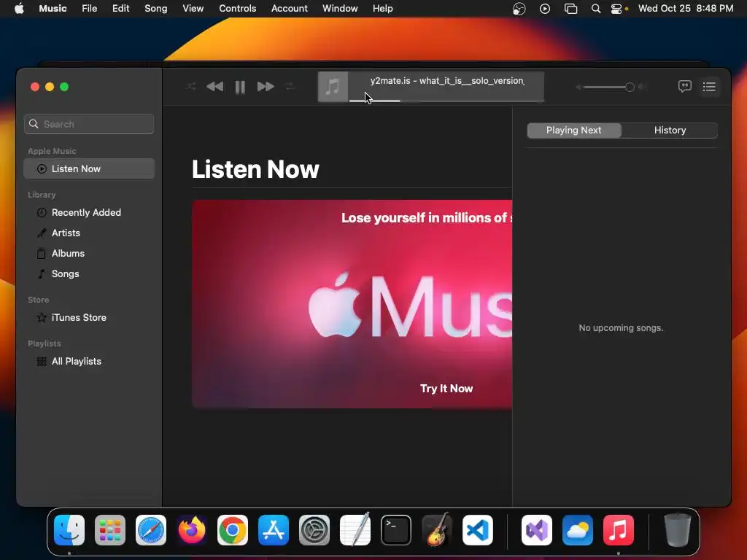Viewport: 747px width, 560px height.
Task: Open Control Center in menu bar
Action: [x=616, y=9]
